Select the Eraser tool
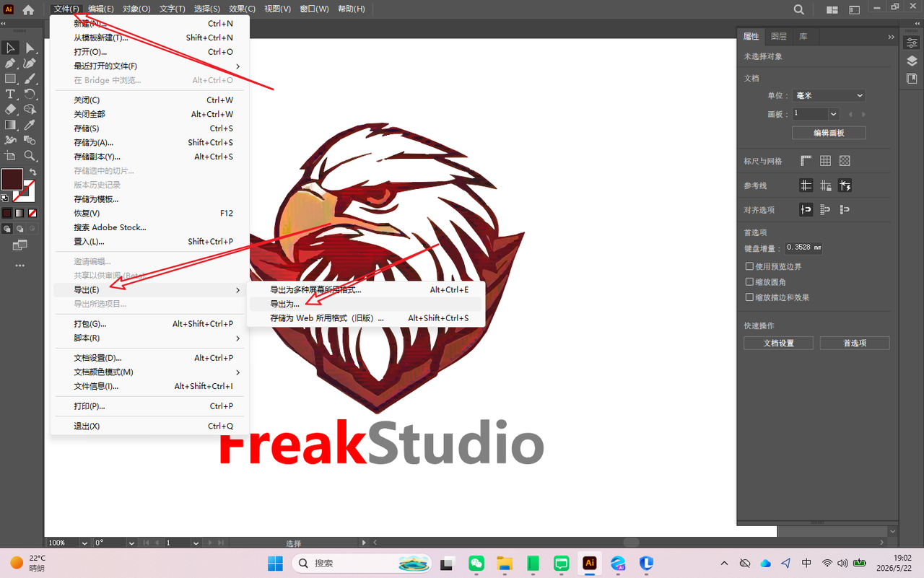The height and width of the screenshot is (578, 924). (10, 109)
